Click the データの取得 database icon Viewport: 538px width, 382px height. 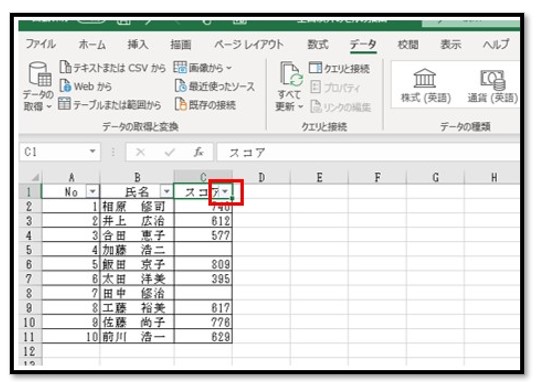point(39,74)
